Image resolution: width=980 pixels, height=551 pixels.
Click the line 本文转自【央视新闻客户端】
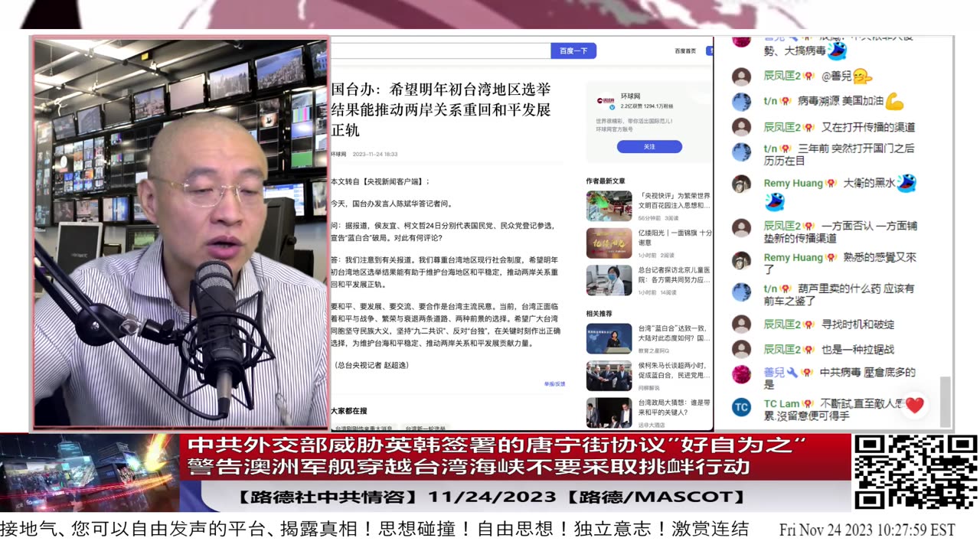[380, 181]
